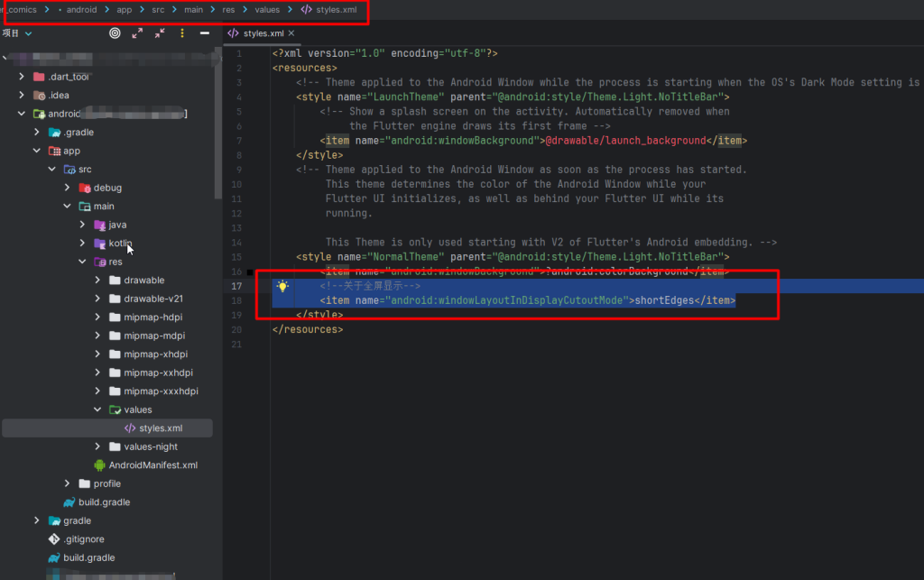Expand the values-night folder
This screenshot has width=924, height=580.
[97, 447]
